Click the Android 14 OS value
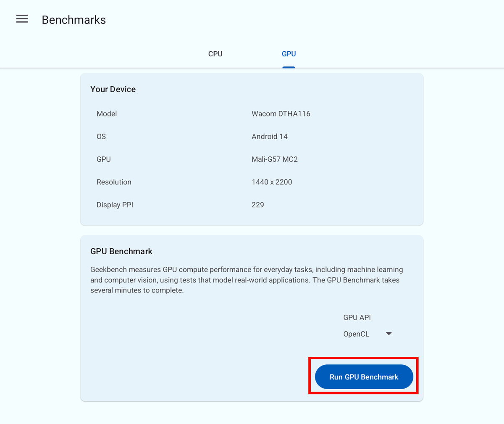This screenshot has width=504, height=424. click(x=270, y=136)
